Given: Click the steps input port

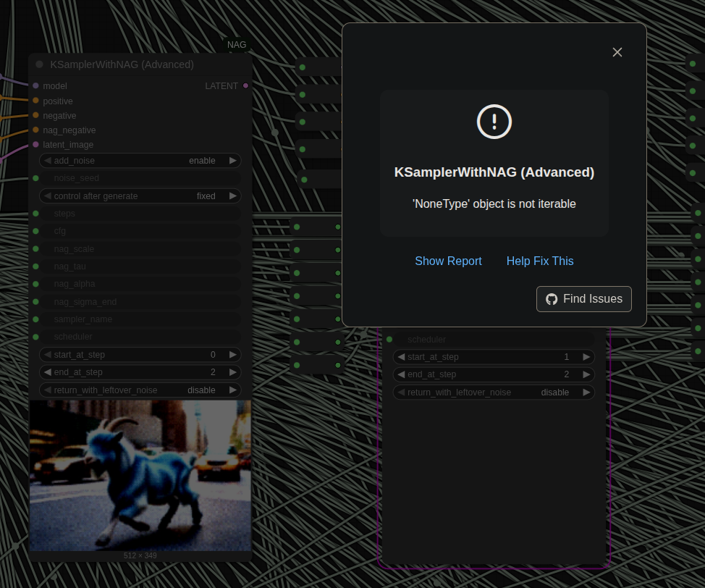Looking at the screenshot, I should pyautogui.click(x=35, y=213).
